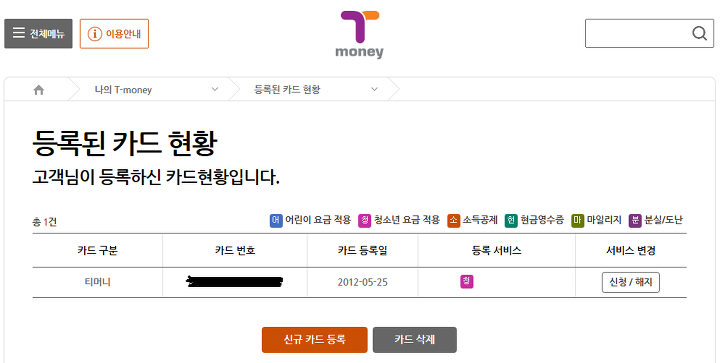Image resolution: width=720 pixels, height=363 pixels.
Task: Click the 분실/도난 legend badge
Action: coord(635,220)
